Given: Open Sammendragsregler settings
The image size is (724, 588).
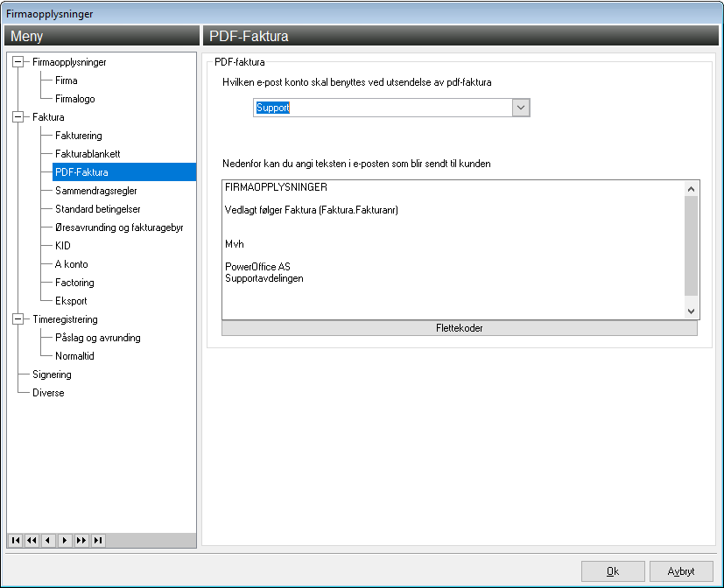Looking at the screenshot, I should click(96, 191).
